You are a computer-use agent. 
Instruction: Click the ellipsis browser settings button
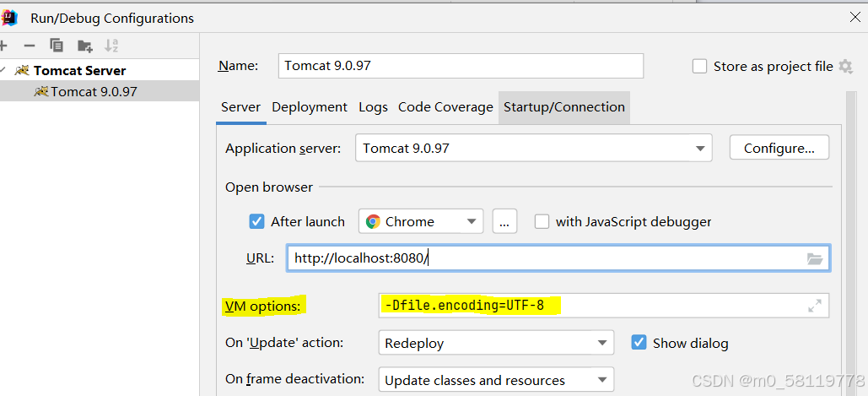coord(504,222)
